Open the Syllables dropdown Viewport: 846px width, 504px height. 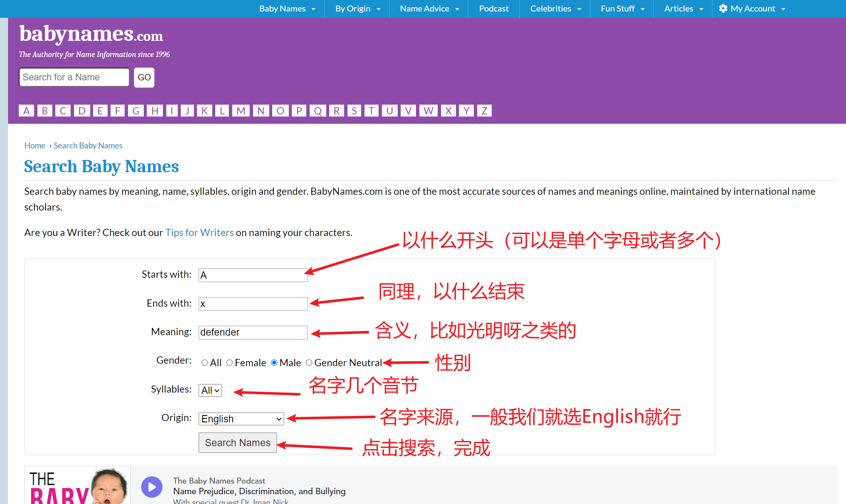[210, 390]
